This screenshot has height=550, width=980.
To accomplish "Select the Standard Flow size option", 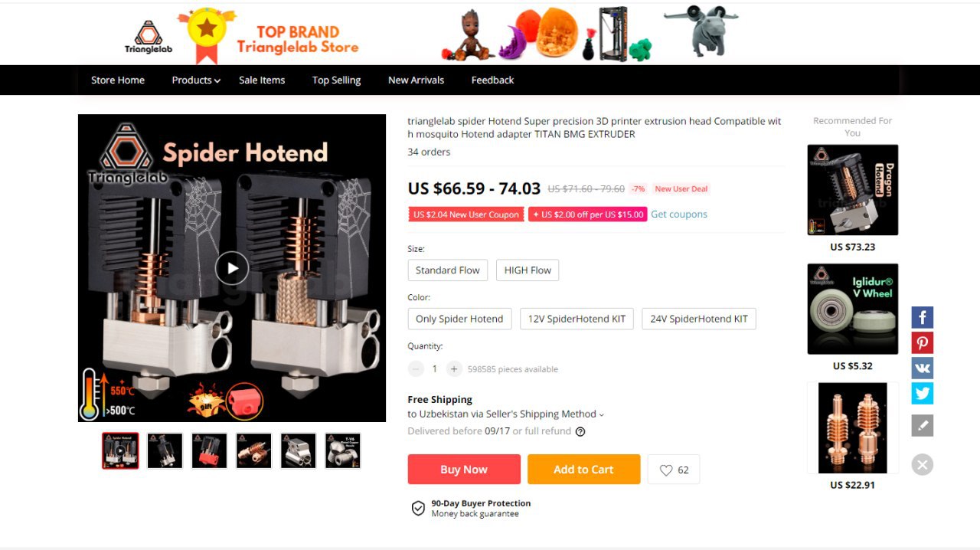I will point(448,270).
